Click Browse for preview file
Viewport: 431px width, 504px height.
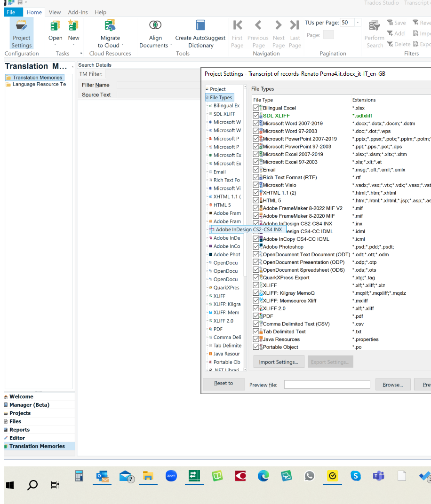[393, 385]
